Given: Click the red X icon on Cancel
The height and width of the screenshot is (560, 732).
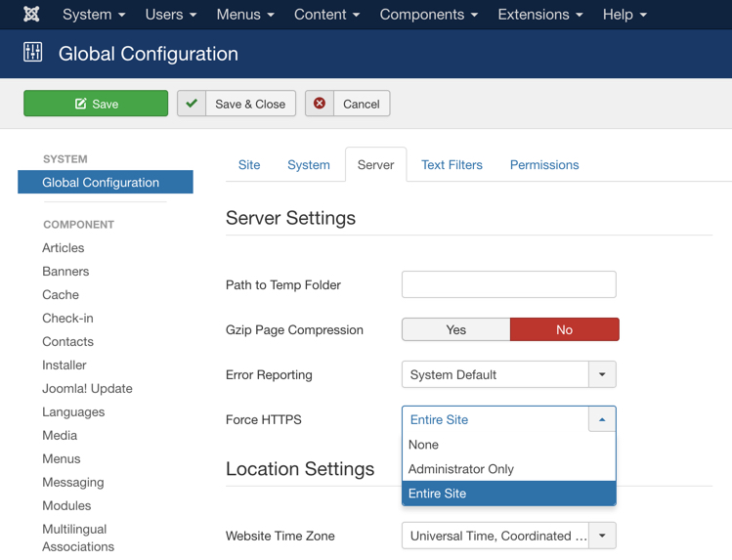Looking at the screenshot, I should tap(320, 104).
